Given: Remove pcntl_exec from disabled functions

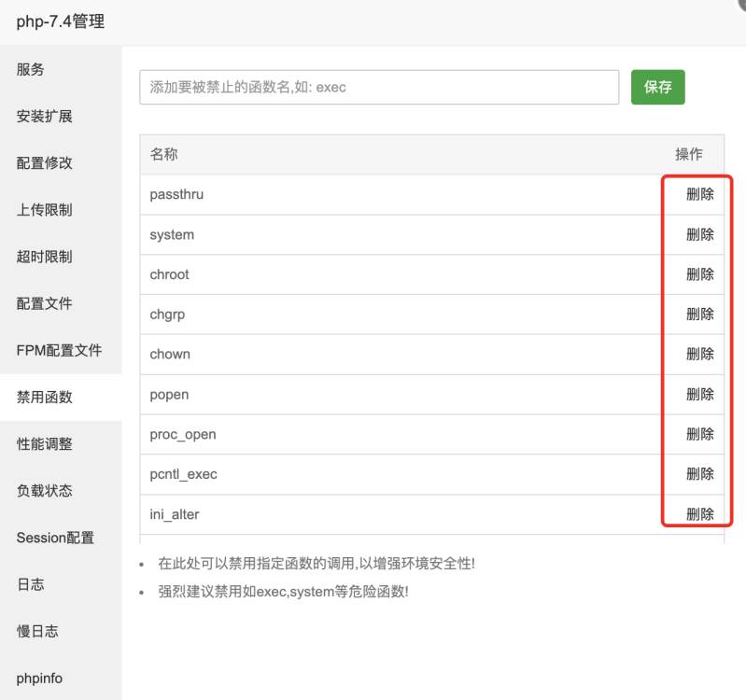Looking at the screenshot, I should pyautogui.click(x=699, y=474).
